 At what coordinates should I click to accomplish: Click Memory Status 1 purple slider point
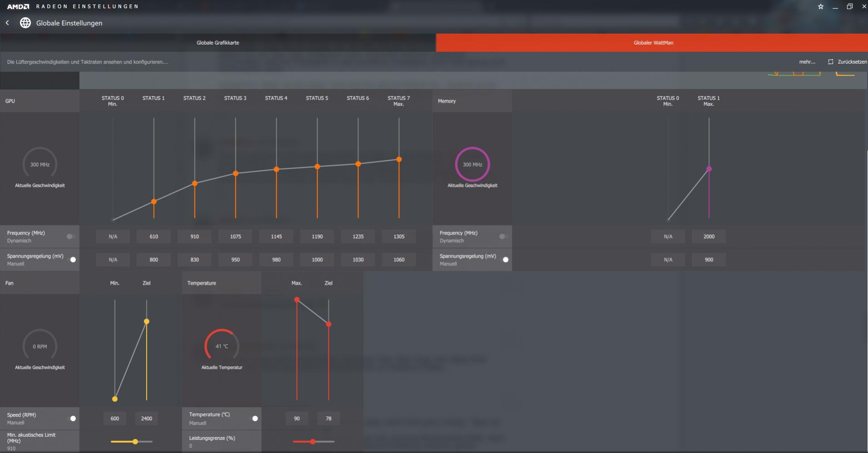click(x=709, y=169)
